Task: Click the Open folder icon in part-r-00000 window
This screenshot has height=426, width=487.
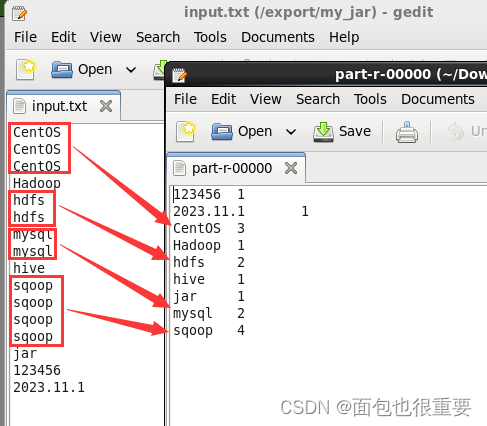Action: pos(222,131)
